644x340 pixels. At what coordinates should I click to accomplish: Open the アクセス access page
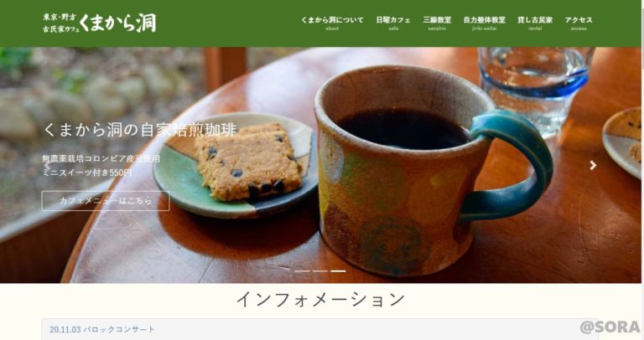[579, 23]
